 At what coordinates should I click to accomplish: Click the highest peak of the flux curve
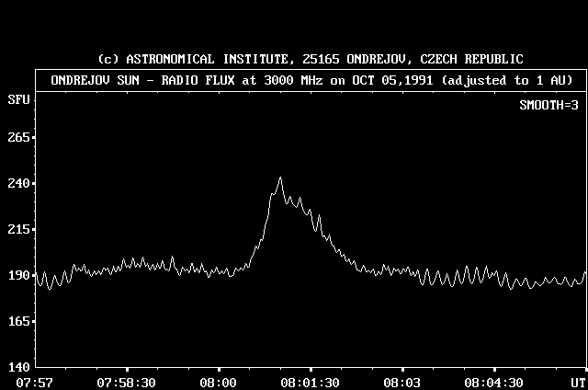[x=280, y=178]
